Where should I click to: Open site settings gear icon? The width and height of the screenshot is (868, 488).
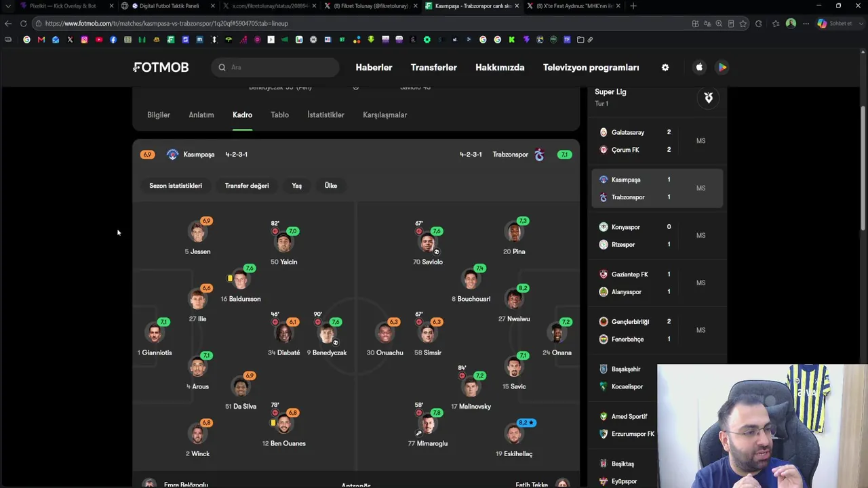click(665, 67)
